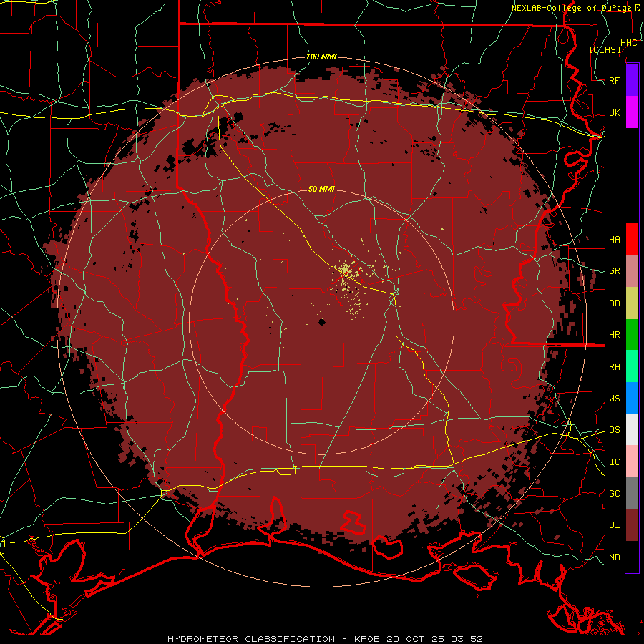Viewport: 644px width, 644px height.
Task: Click the UK magenta legend swatch
Action: pyautogui.click(x=632, y=112)
